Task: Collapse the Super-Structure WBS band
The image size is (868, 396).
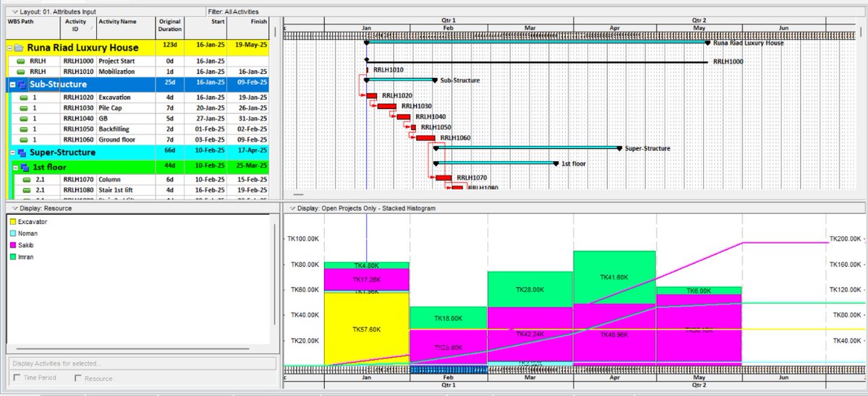Action: (x=12, y=153)
